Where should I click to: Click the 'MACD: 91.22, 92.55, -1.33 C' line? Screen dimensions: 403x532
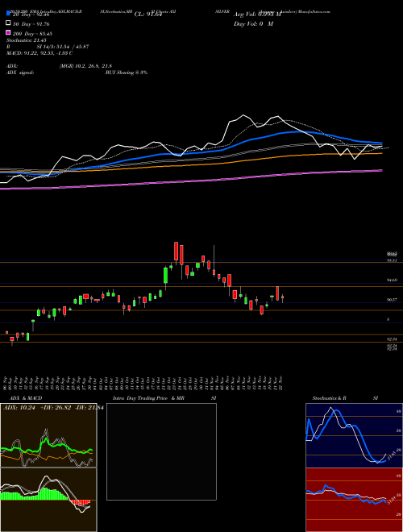(39, 53)
